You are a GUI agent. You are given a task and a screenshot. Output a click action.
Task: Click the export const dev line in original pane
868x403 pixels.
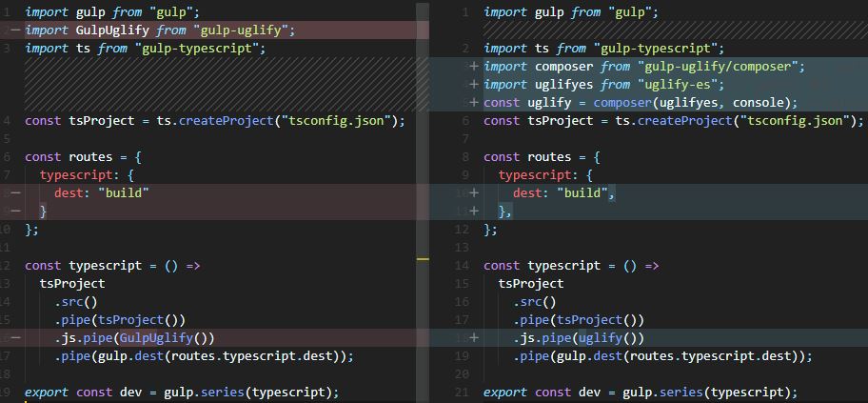(x=182, y=393)
